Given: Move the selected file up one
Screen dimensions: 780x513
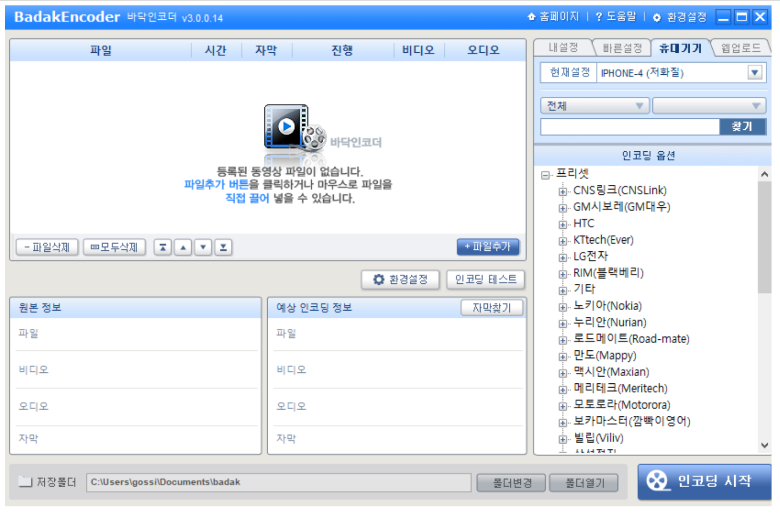Looking at the screenshot, I should [x=183, y=247].
